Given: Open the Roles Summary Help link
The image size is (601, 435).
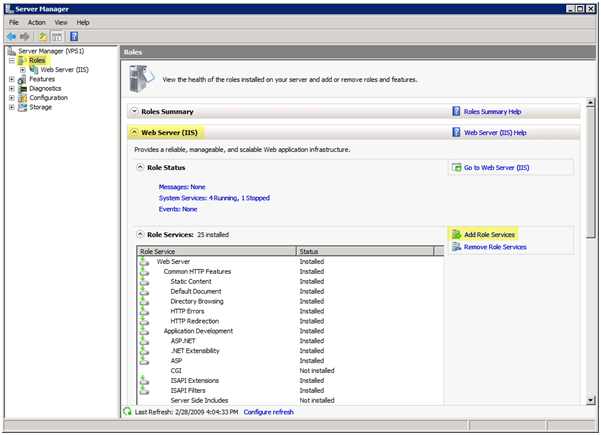Looking at the screenshot, I should (493, 112).
